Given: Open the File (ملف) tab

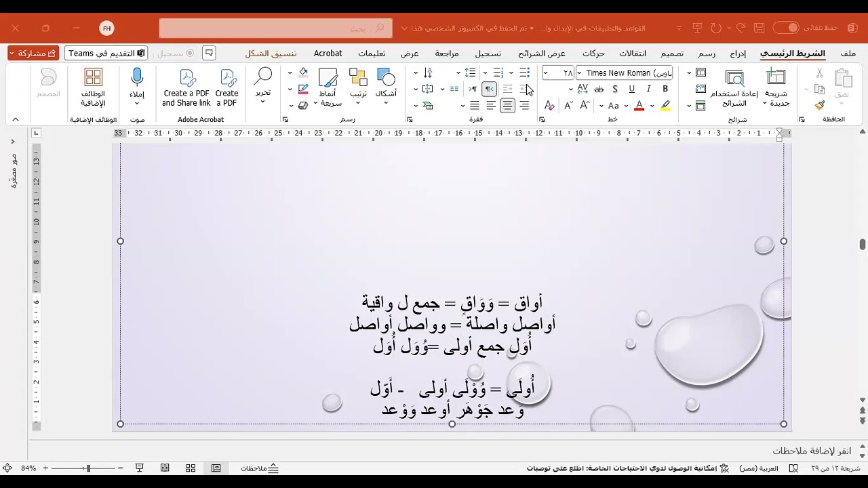Looking at the screenshot, I should click(x=848, y=54).
